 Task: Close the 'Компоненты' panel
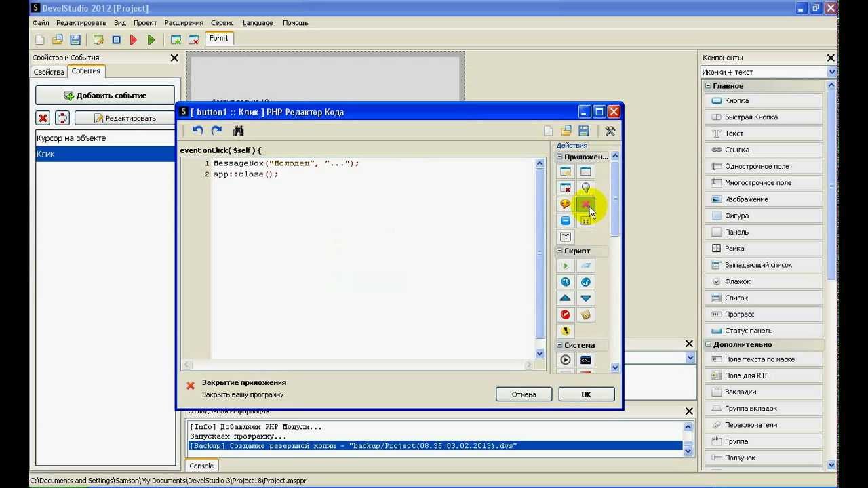pyautogui.click(x=831, y=58)
